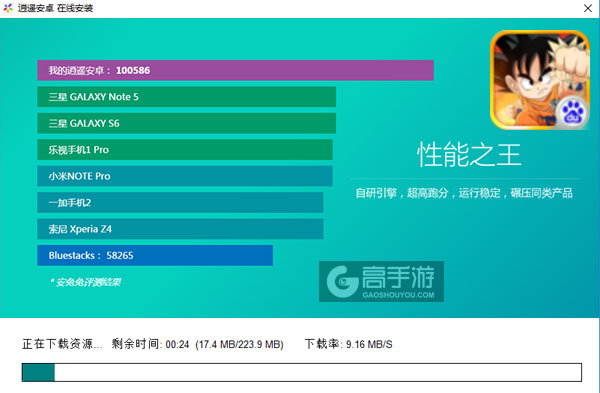Select the 一加手机2 bar
600x393 pixels.
(x=180, y=202)
